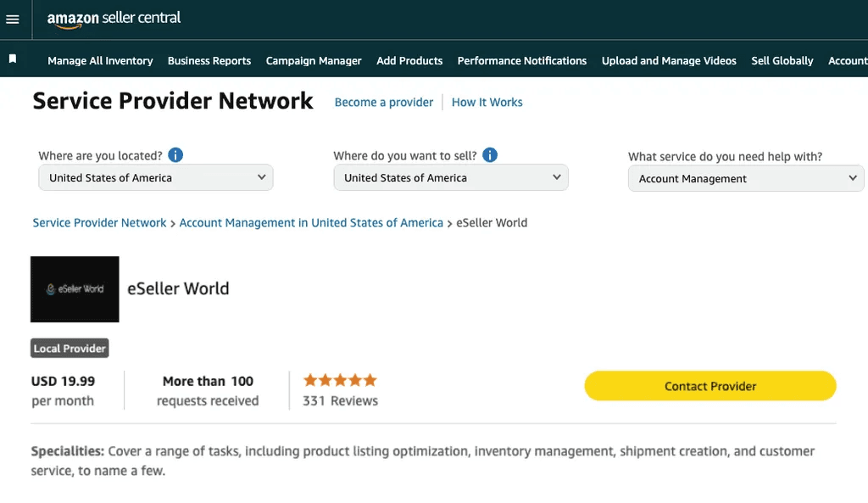Click the 'Become a provider' link
The height and width of the screenshot is (503, 868).
coord(384,103)
